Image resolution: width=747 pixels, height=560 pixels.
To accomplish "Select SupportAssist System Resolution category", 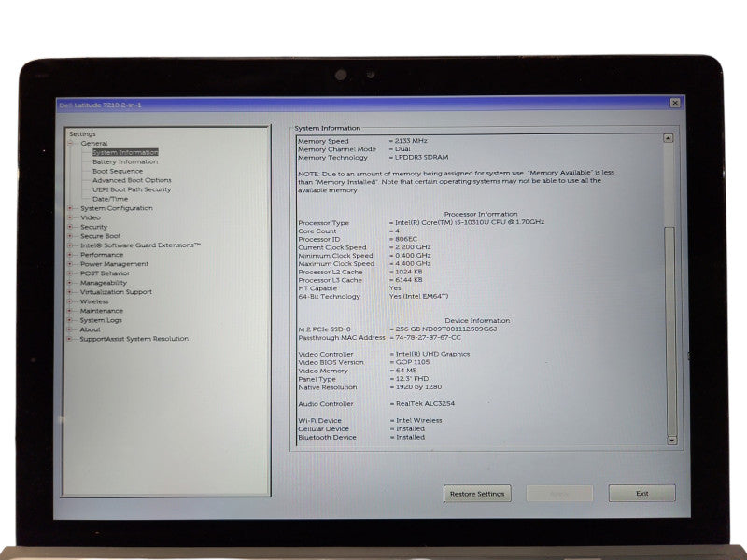I will (134, 339).
